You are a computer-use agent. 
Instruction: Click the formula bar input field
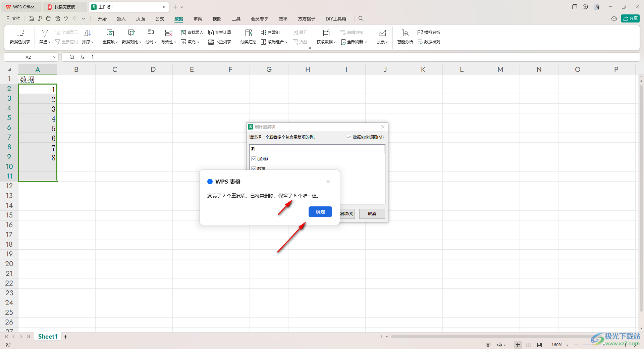(x=364, y=57)
